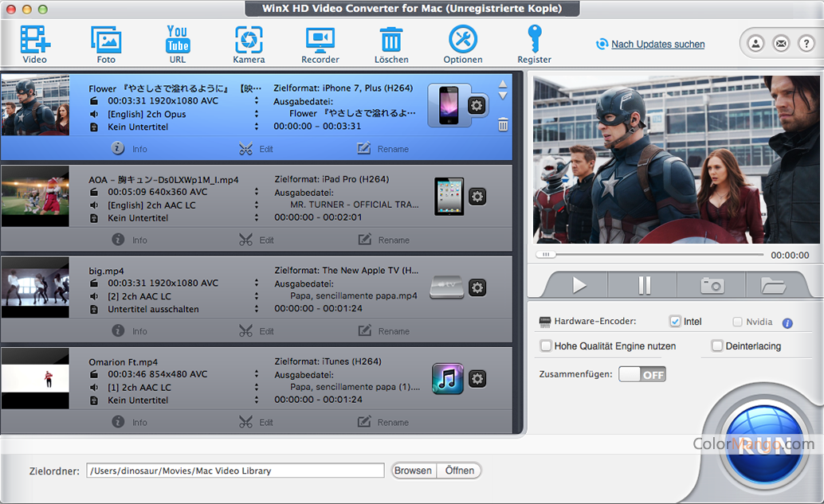The width and height of the screenshot is (824, 504).
Task: Click the iPhone profile icon of Flower video
Action: pyautogui.click(x=449, y=106)
